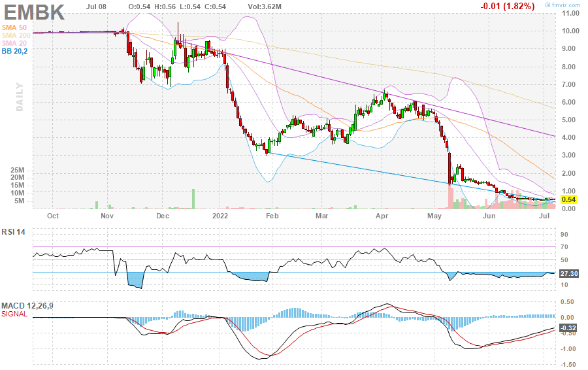
Task: Click the 2022 year label
Action: [x=220, y=216]
